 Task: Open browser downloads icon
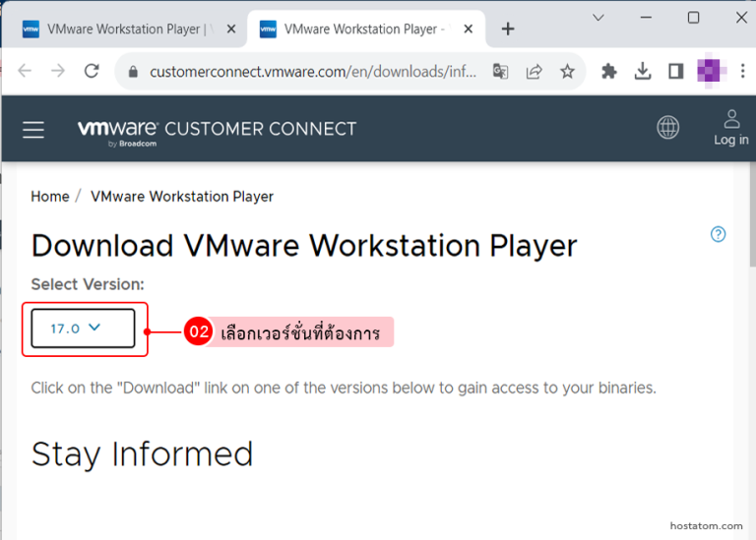pos(642,72)
